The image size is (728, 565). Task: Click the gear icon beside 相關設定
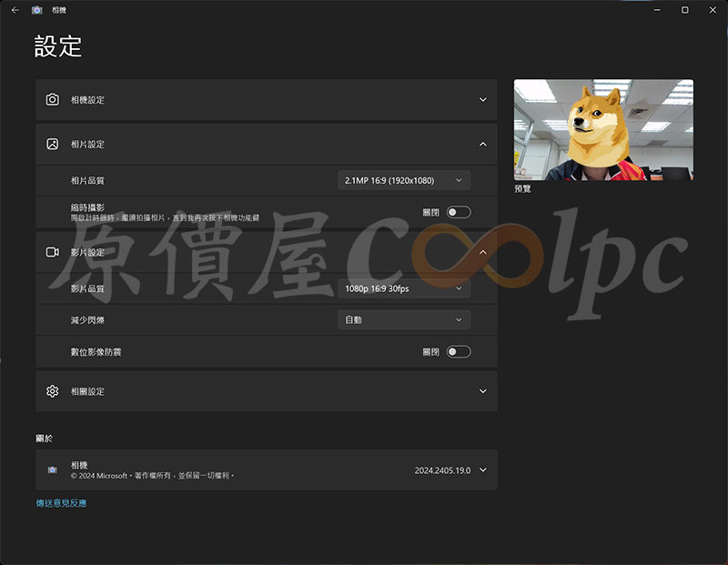(53, 391)
